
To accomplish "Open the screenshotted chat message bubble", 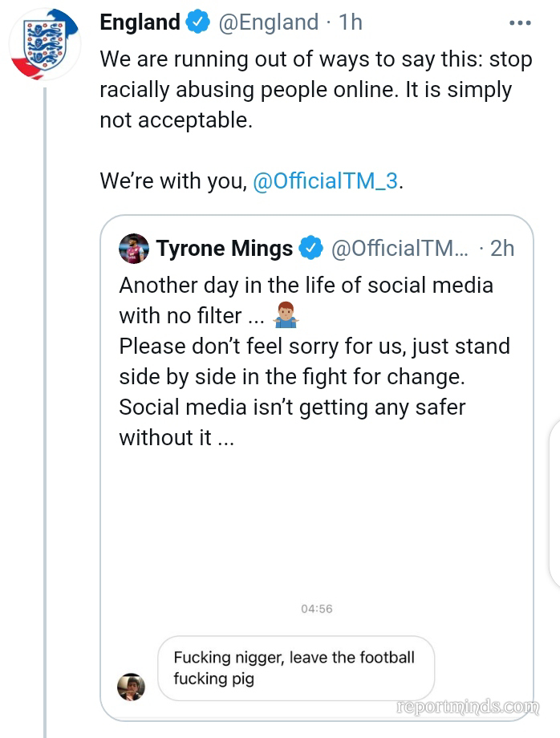I will (x=294, y=668).
